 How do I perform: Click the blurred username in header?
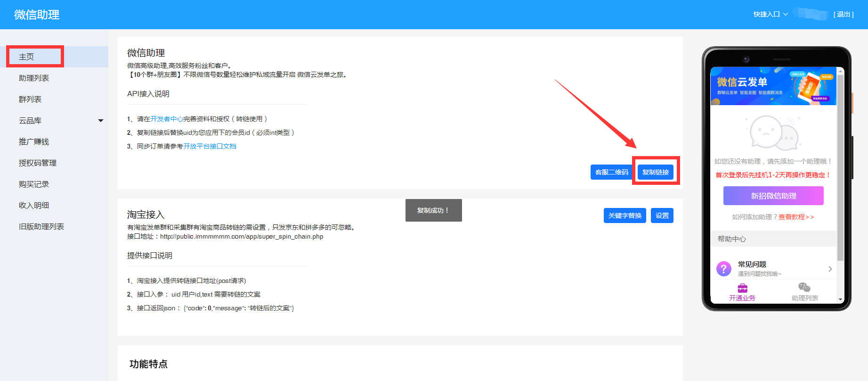click(810, 14)
